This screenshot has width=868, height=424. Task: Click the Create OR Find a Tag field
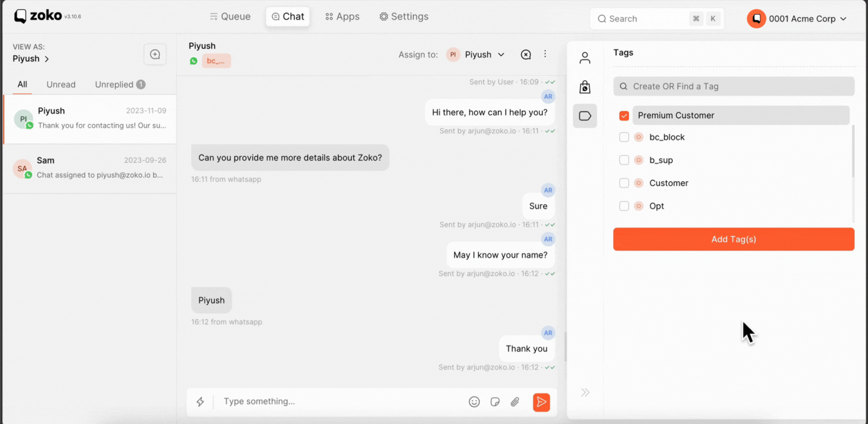pyautogui.click(x=734, y=86)
